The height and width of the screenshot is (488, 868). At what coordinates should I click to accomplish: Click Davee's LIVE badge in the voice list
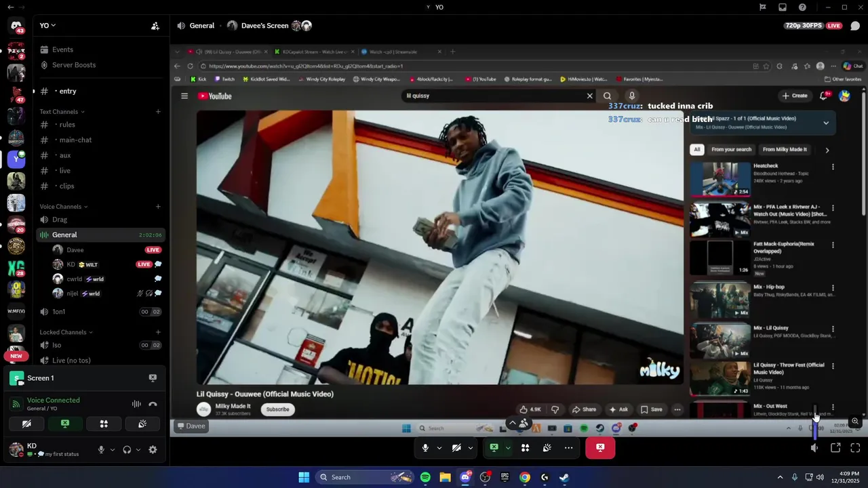point(153,250)
